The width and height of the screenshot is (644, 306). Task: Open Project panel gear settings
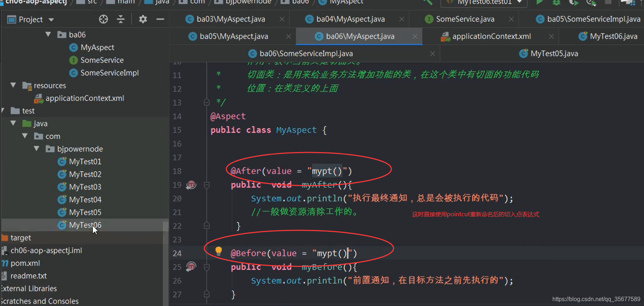pyautogui.click(x=143, y=19)
